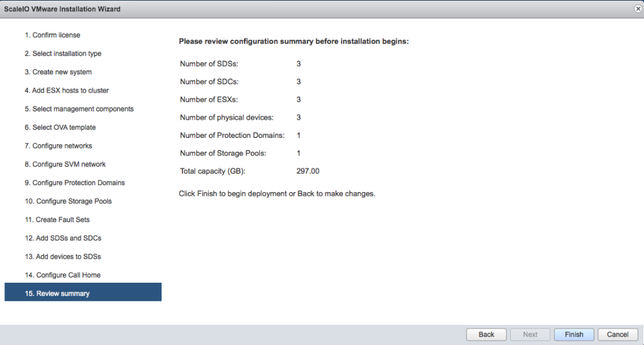Select the Create new system step
Image resolution: width=644 pixels, height=345 pixels.
(58, 72)
